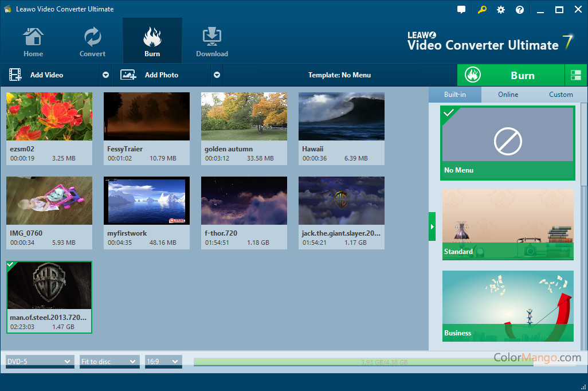
Task: Open settings via the gear icon
Action: point(501,10)
